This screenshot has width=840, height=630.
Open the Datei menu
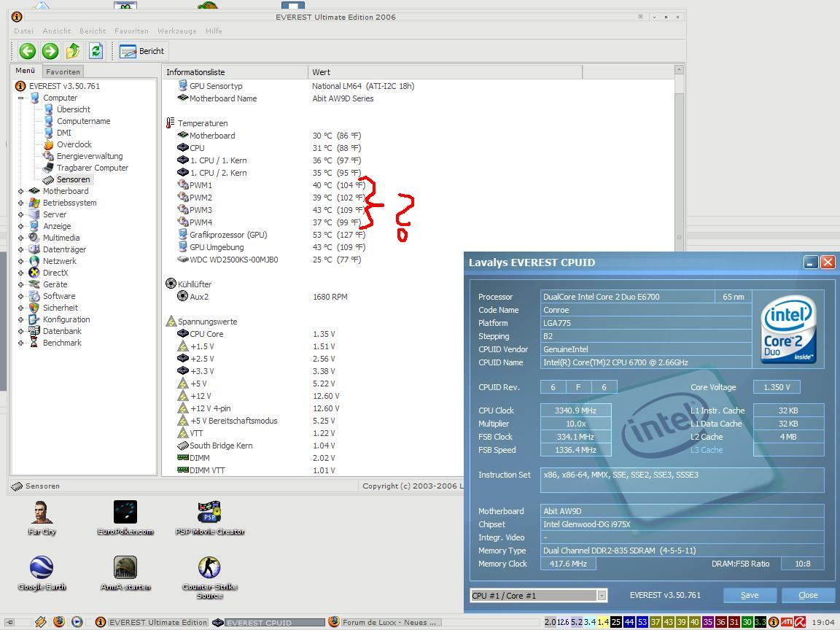coord(23,31)
